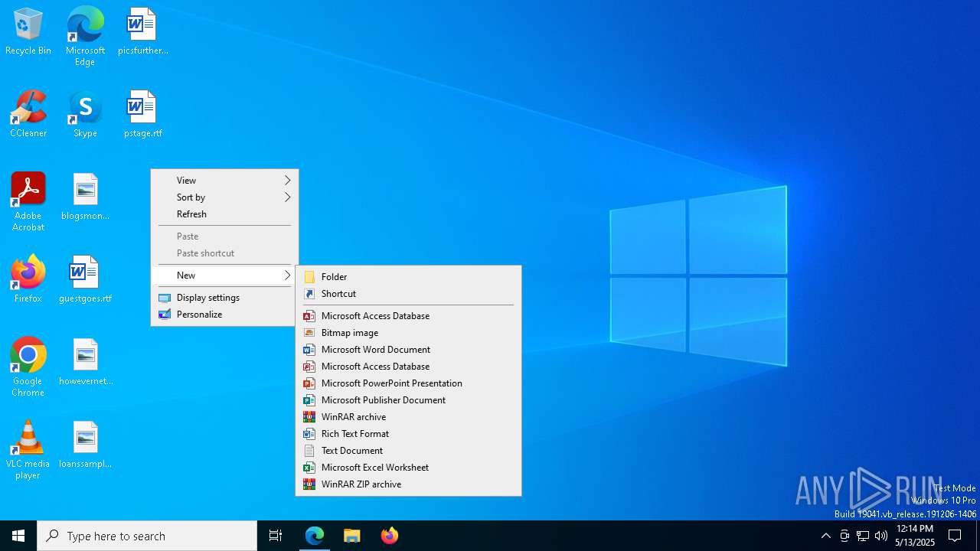Viewport: 980px width, 551px height.
Task: Create a new PowerPoint Presentation
Action: coord(408,383)
